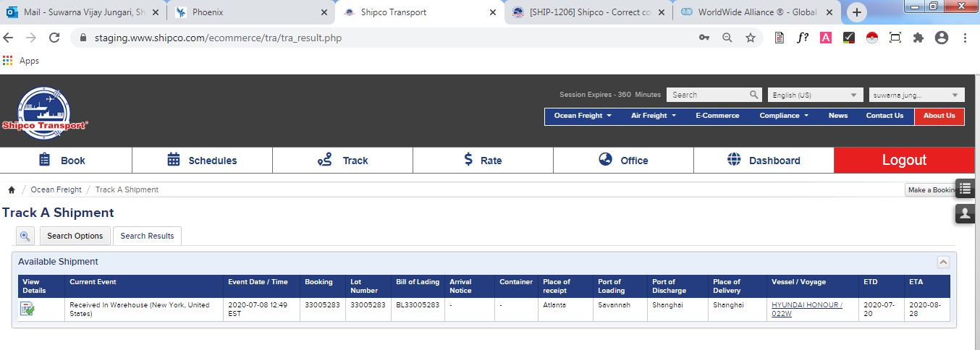Open the View Details icon for booking 33005283
This screenshot has height=350, width=980.
(28, 309)
